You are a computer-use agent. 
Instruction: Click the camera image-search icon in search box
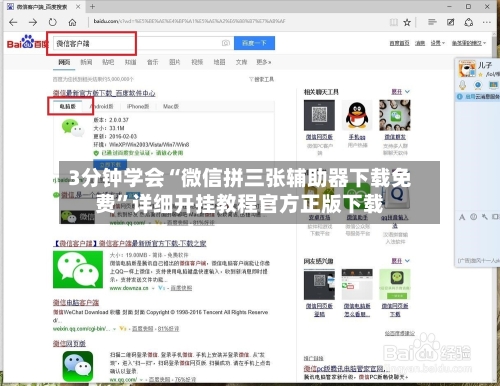(x=226, y=43)
